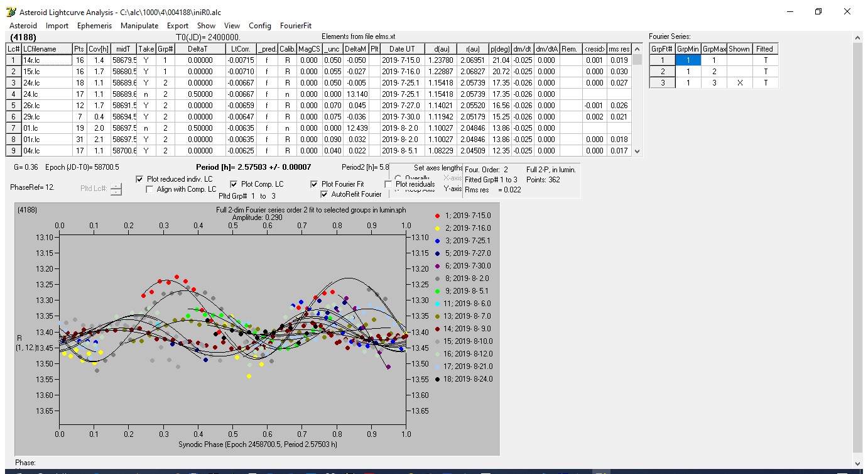Open the FourierFit menu
The width and height of the screenshot is (868, 474).
(296, 26)
